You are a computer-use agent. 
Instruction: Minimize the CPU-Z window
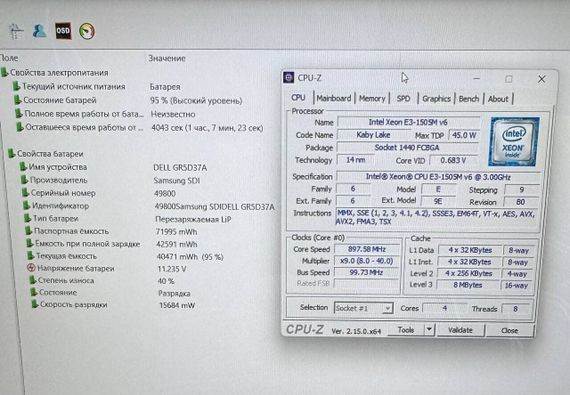click(x=477, y=78)
